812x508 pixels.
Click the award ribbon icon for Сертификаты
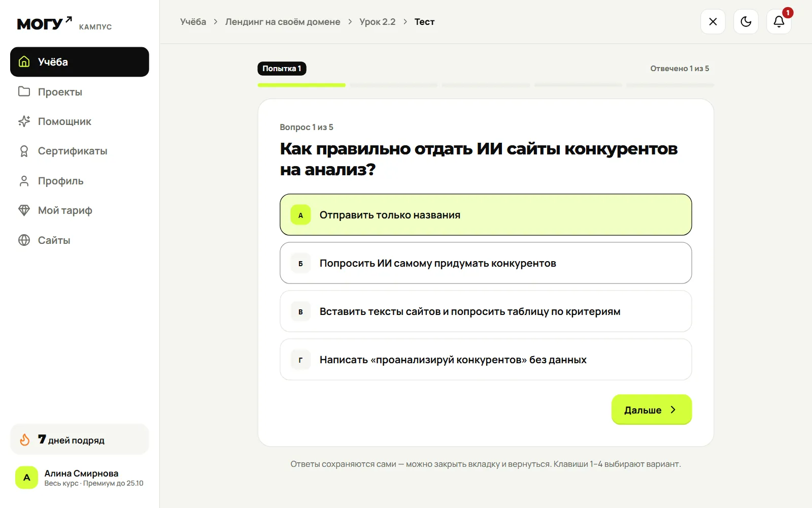coord(24,151)
